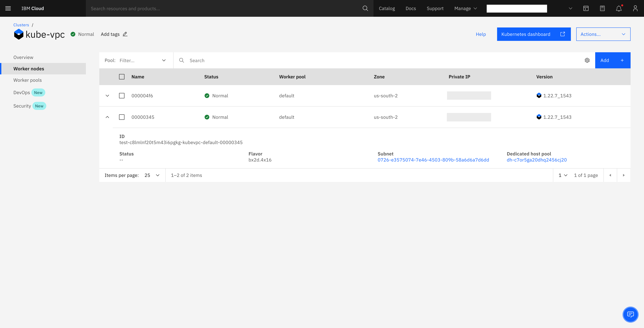
Task: Click the search magnifier icon in header
Action: pyautogui.click(x=365, y=8)
